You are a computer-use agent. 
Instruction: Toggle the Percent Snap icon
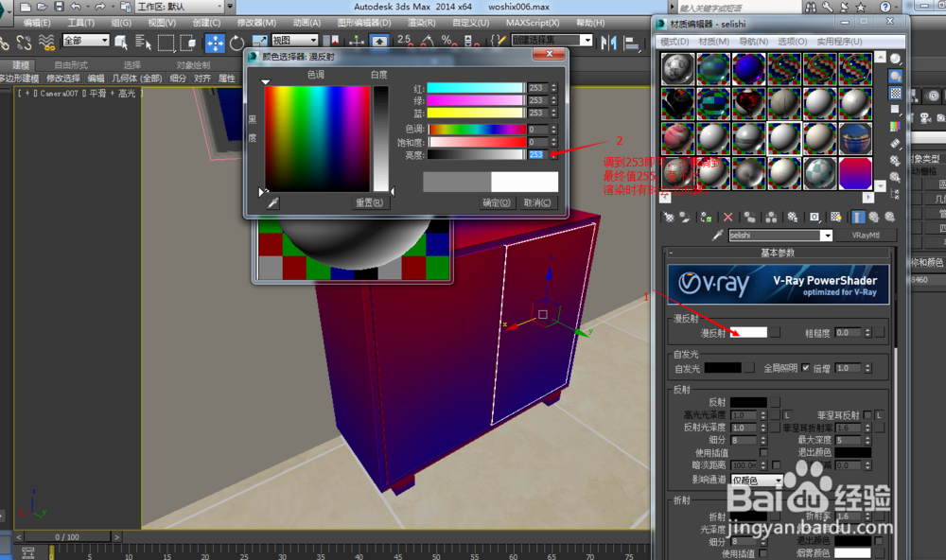pyautogui.click(x=447, y=41)
